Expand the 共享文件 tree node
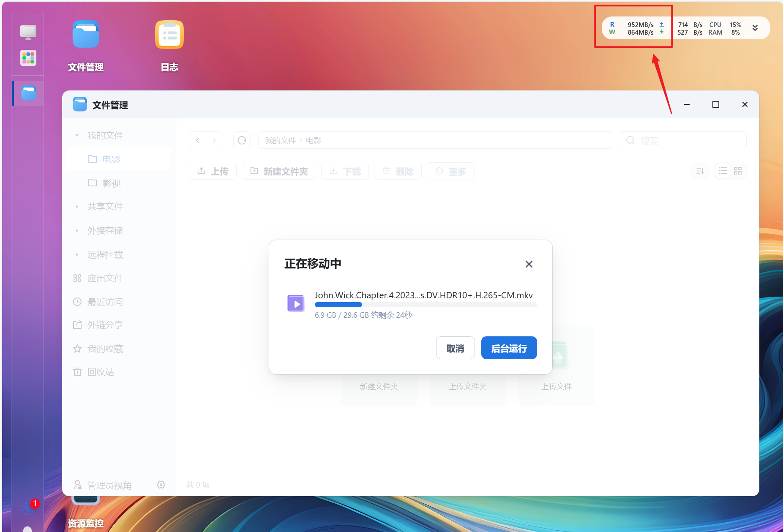The height and width of the screenshot is (532, 783). [77, 206]
